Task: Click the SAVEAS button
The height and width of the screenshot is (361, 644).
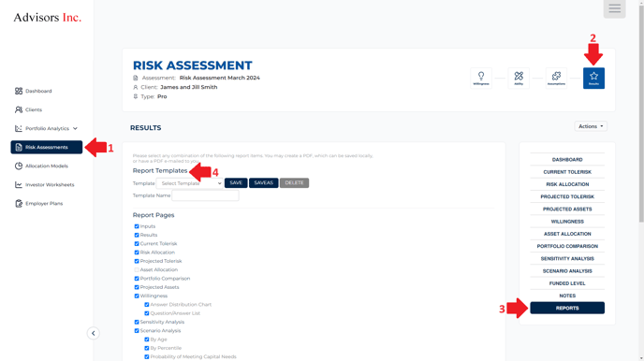Action: pyautogui.click(x=264, y=183)
